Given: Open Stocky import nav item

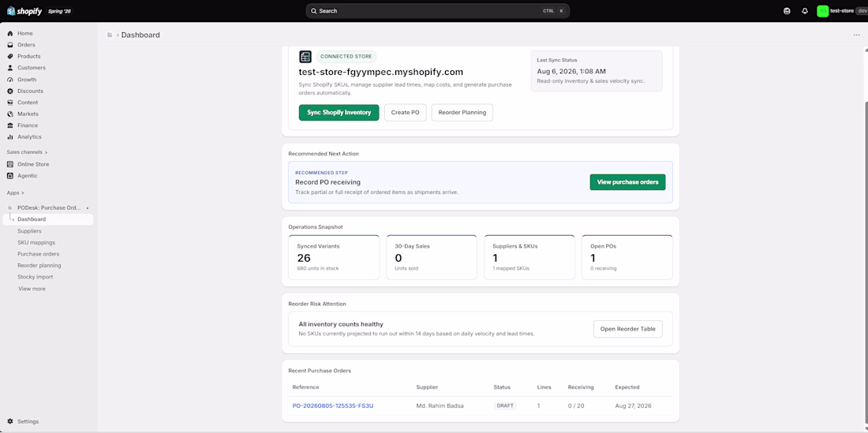Looking at the screenshot, I should pyautogui.click(x=35, y=277).
